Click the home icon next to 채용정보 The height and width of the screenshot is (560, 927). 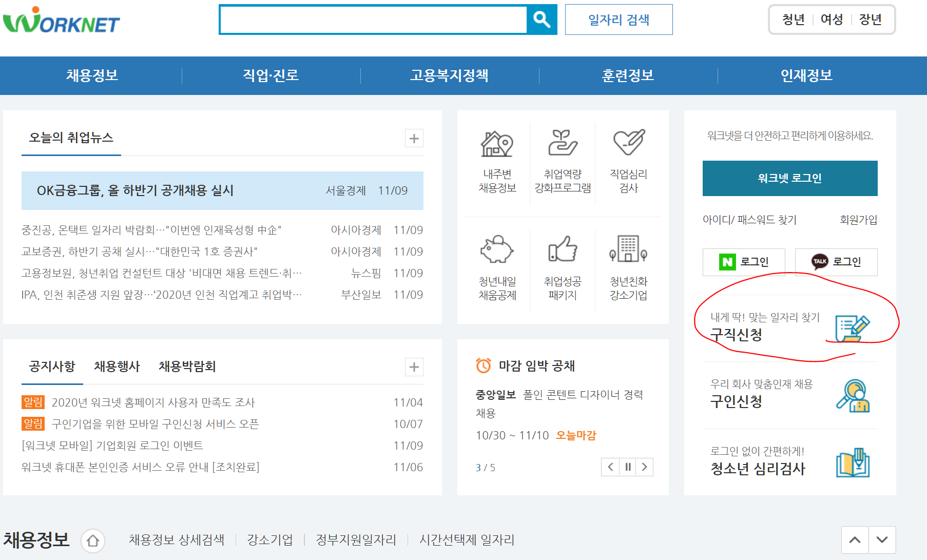tap(93, 540)
